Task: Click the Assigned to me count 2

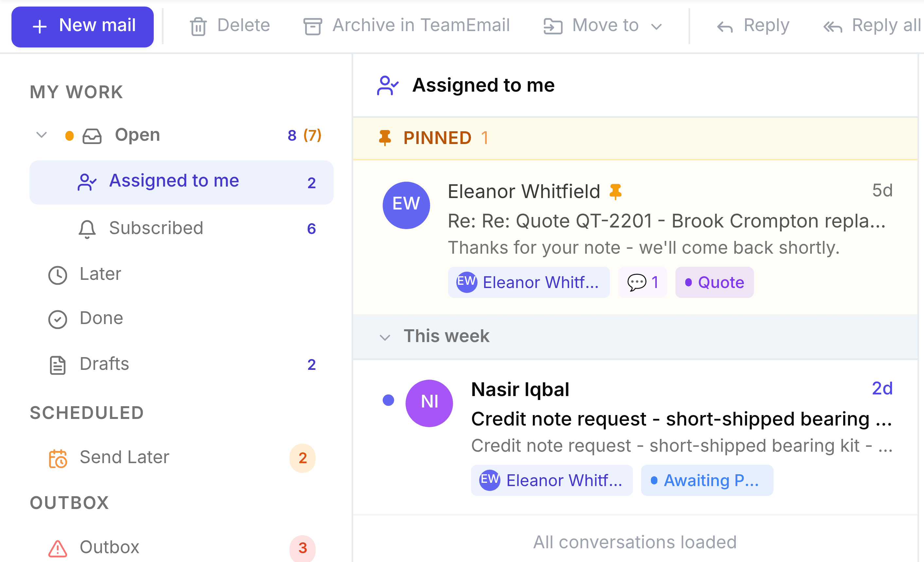Action: click(311, 183)
